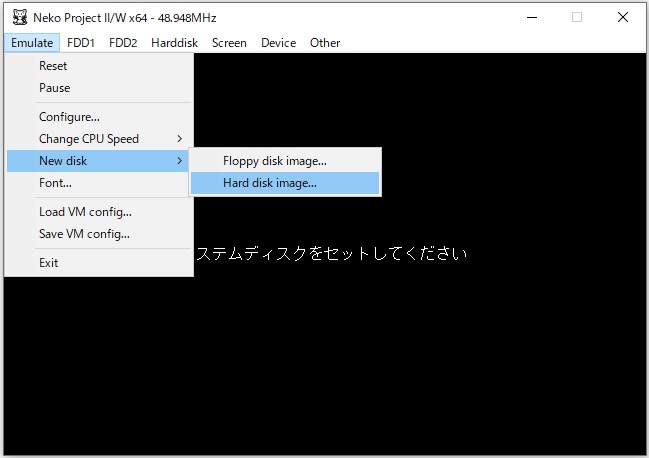Viewport: 649px width, 458px height.
Task: Choose Font... from the menu
Action: pyautogui.click(x=99, y=182)
